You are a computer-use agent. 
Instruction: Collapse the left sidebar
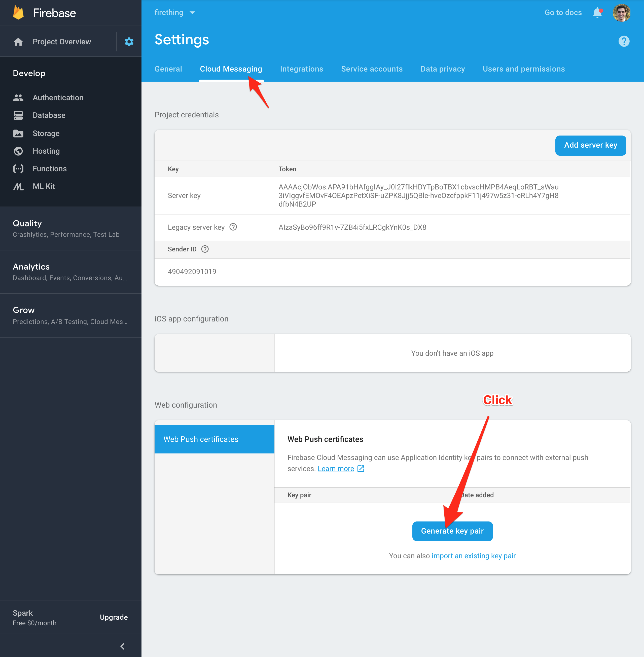pyautogui.click(x=122, y=646)
